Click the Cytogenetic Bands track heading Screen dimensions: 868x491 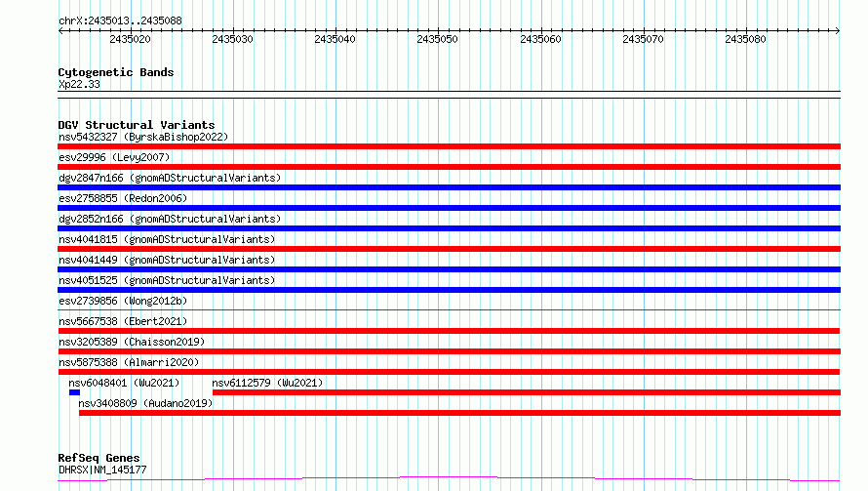tap(116, 72)
